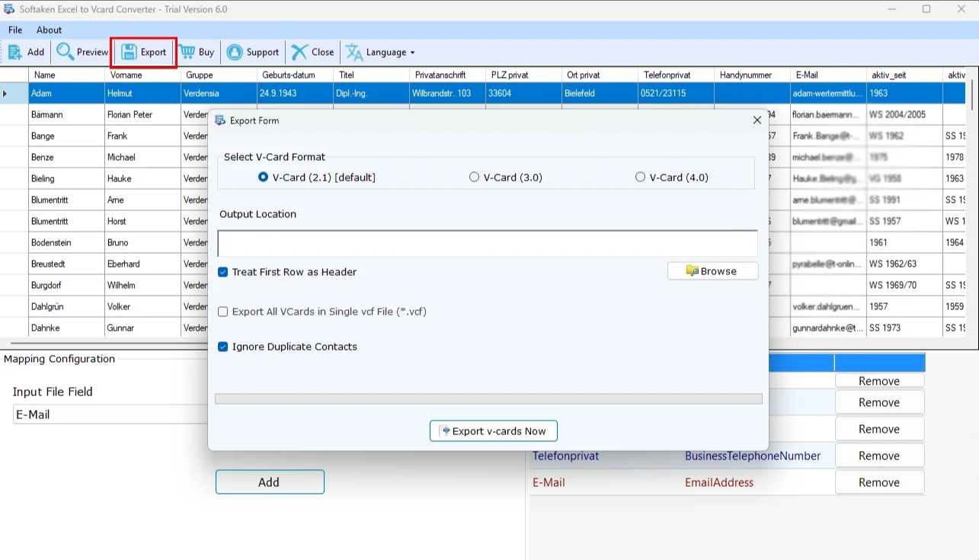Click the Titel column header

coord(371,75)
